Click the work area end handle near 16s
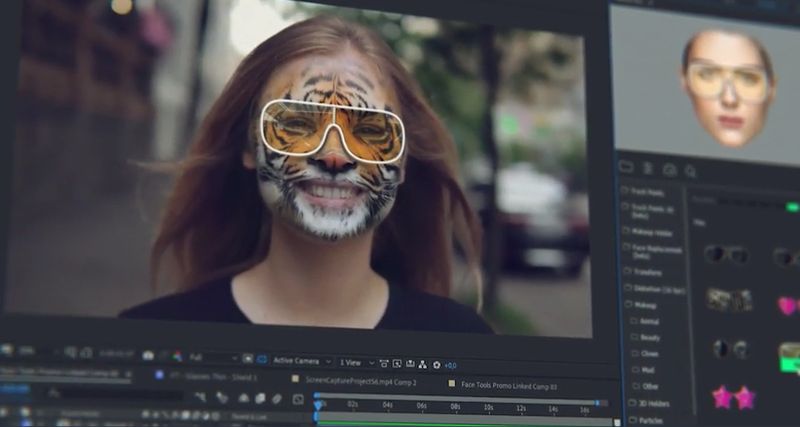The image size is (800, 427). (597, 403)
